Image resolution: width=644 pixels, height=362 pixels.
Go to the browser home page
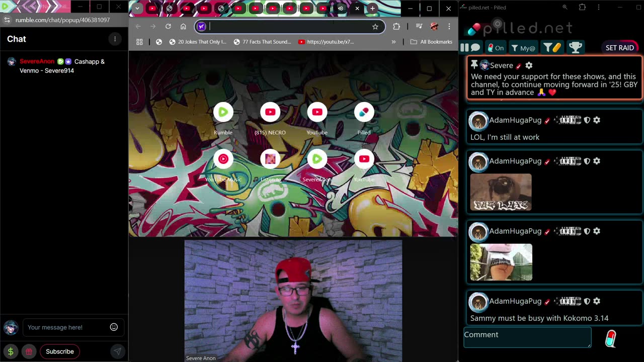[x=183, y=27]
